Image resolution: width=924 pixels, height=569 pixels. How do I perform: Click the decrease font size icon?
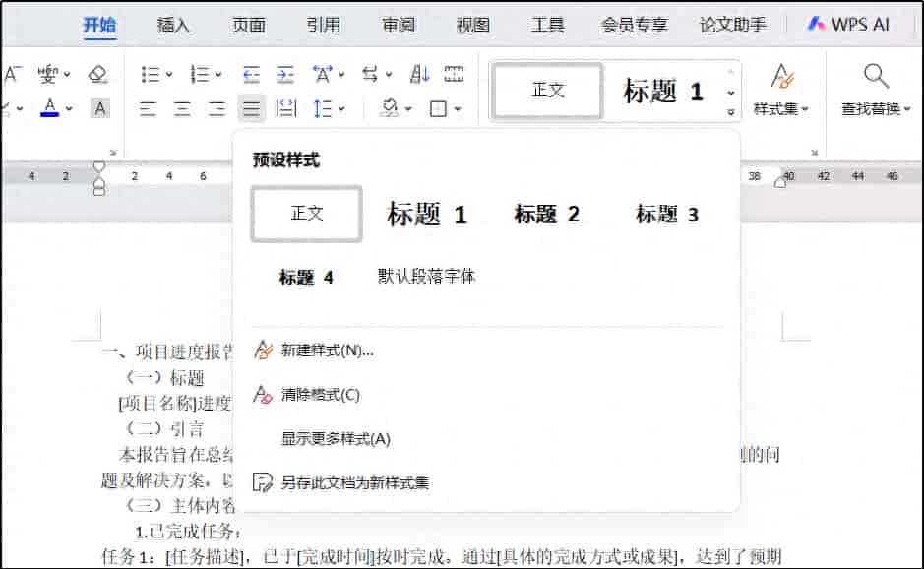pos(12,74)
